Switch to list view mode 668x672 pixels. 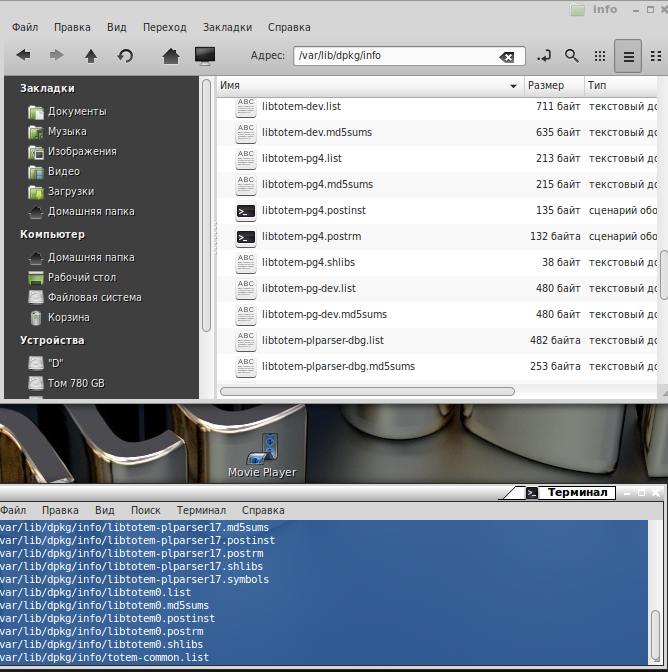pos(629,57)
